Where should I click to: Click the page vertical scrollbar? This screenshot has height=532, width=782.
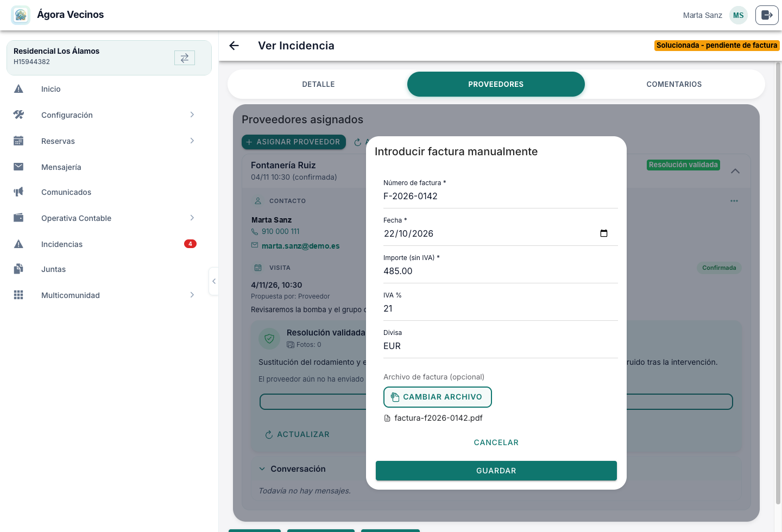tap(778, 282)
